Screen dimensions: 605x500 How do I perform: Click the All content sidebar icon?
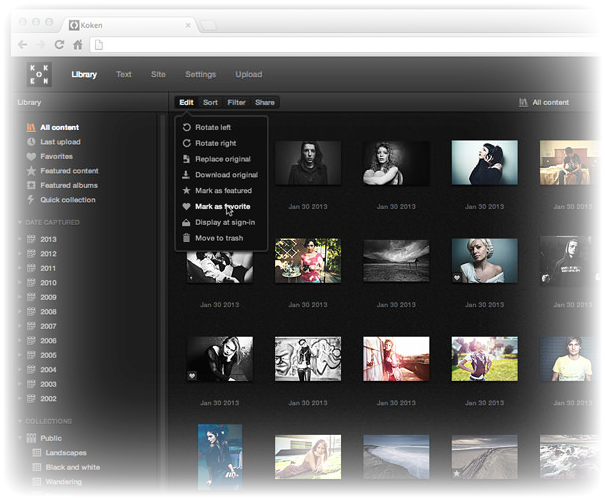(31, 127)
